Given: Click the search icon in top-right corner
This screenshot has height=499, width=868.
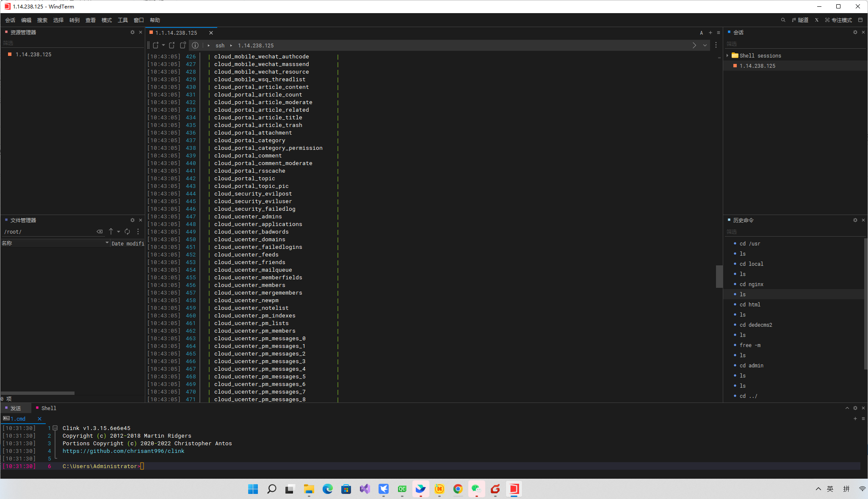Looking at the screenshot, I should tap(783, 19).
